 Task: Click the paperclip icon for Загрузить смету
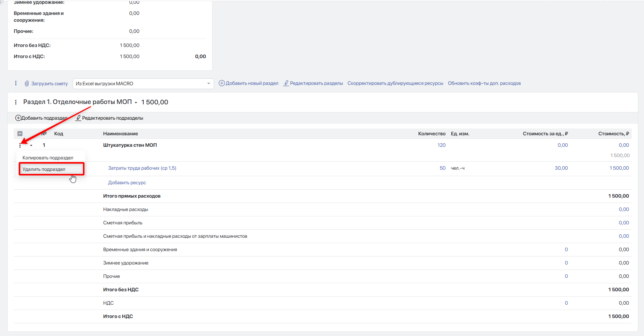point(27,83)
